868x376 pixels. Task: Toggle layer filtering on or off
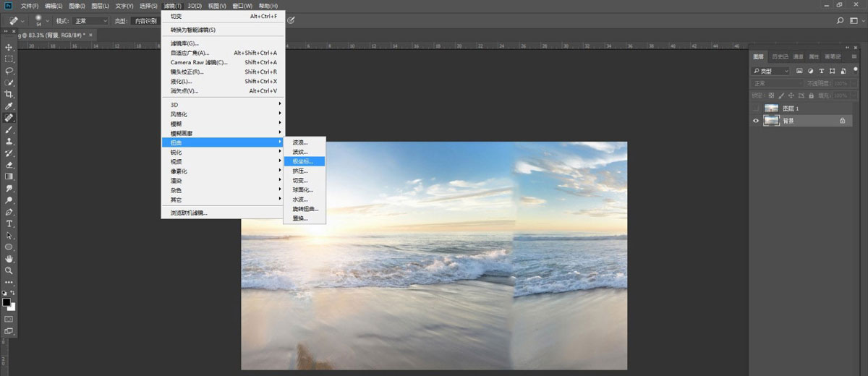tap(856, 69)
